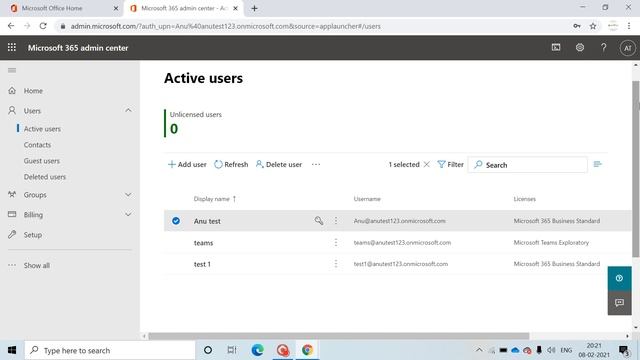
Task: Open more actions for test 1 row
Action: (336, 264)
